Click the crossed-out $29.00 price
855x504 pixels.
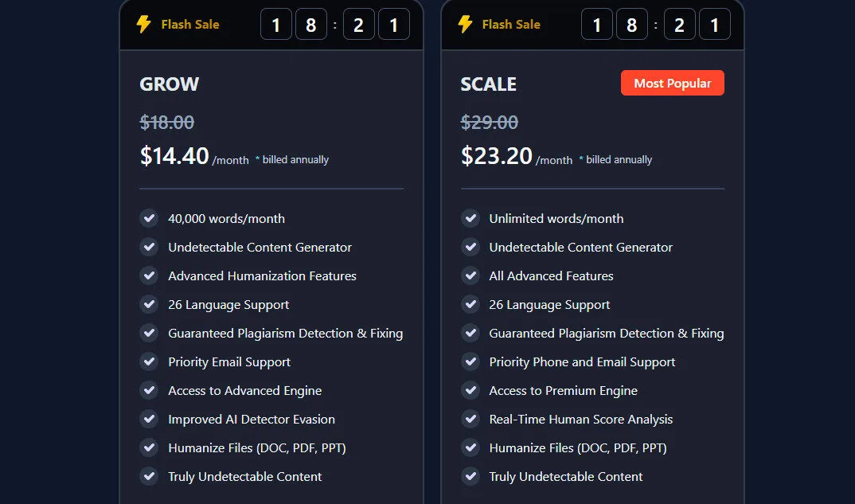tap(489, 122)
